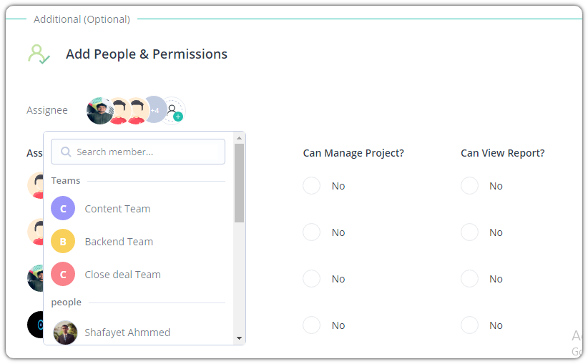
Task: Focus the Search member input field
Action: point(138,152)
